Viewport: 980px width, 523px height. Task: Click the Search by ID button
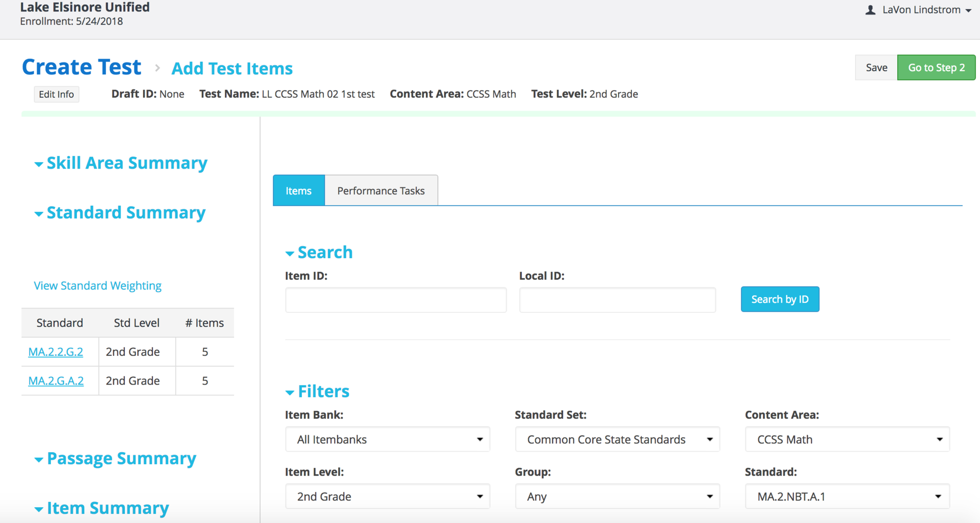tap(780, 299)
